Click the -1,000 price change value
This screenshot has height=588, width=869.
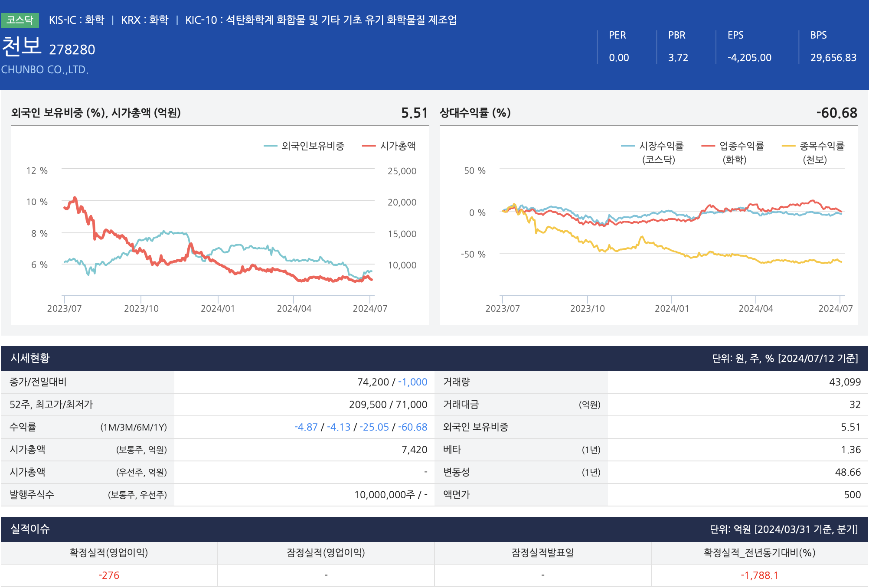(412, 382)
